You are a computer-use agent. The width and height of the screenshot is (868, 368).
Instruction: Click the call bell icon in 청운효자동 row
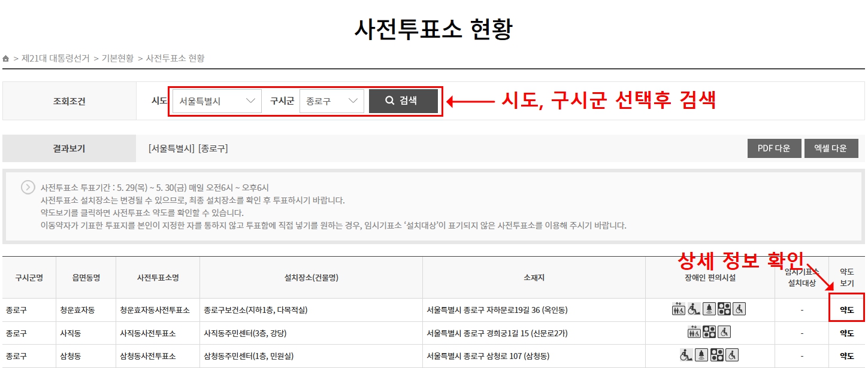[709, 309]
